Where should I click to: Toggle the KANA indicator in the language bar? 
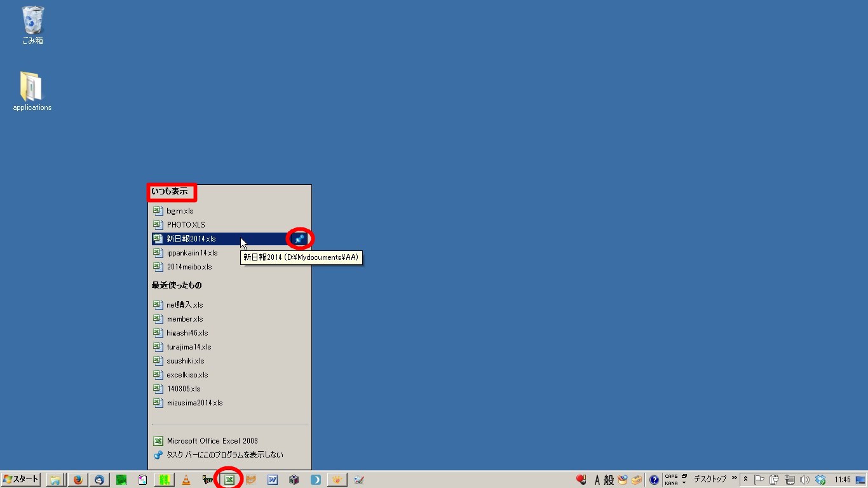click(671, 483)
